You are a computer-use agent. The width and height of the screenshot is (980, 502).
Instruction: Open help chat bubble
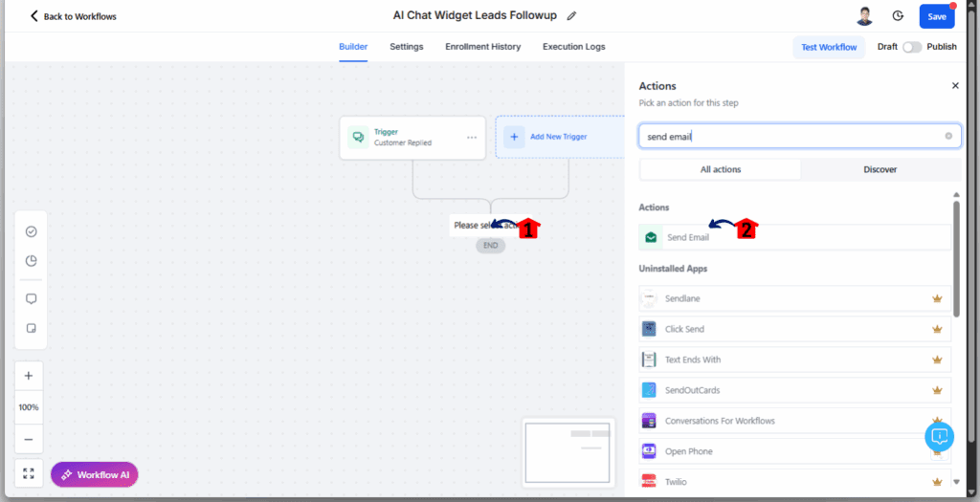tap(940, 436)
